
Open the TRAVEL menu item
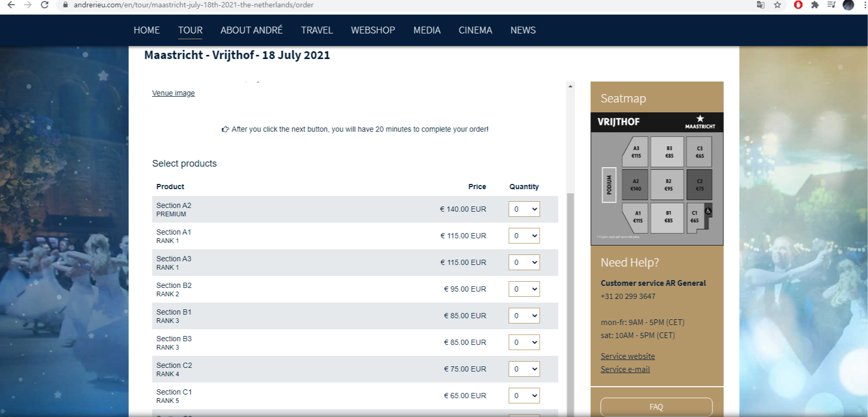(x=317, y=30)
